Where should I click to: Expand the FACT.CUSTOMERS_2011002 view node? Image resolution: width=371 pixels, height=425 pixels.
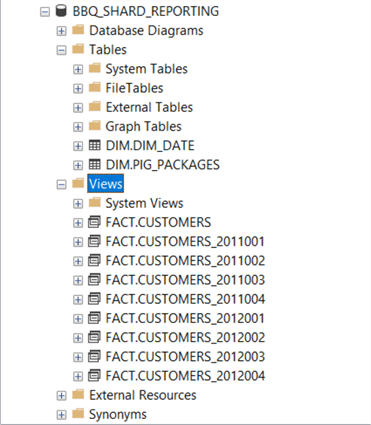point(78,261)
